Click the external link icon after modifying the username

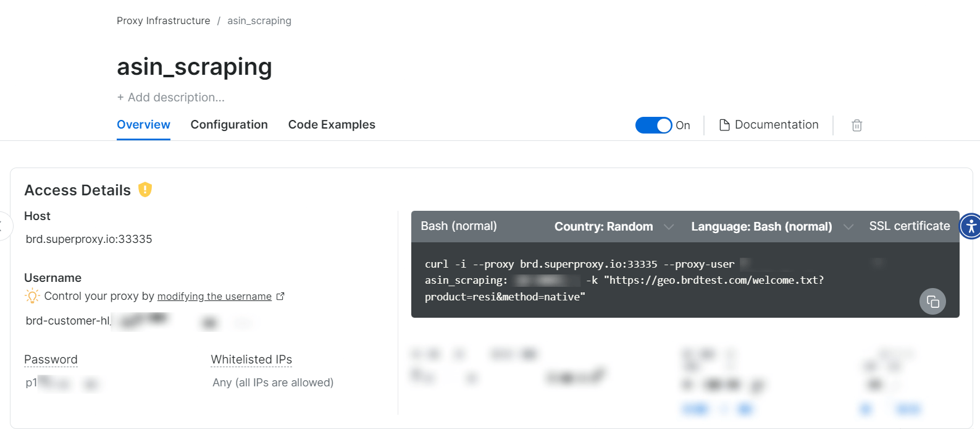(280, 297)
